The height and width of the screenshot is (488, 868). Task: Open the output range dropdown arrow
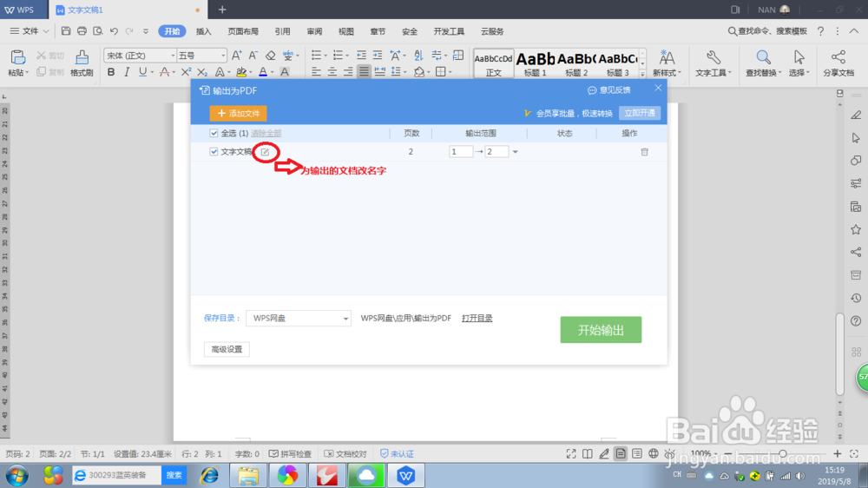pyautogui.click(x=515, y=152)
